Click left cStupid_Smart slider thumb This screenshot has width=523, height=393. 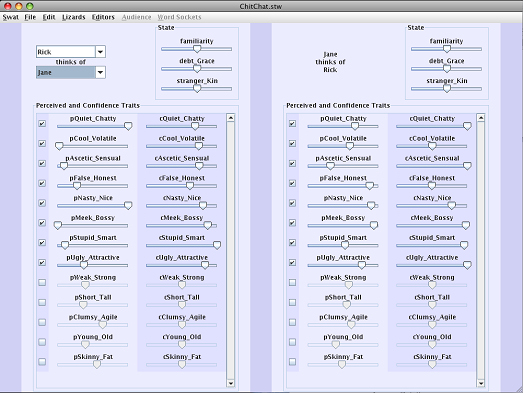coord(217,245)
